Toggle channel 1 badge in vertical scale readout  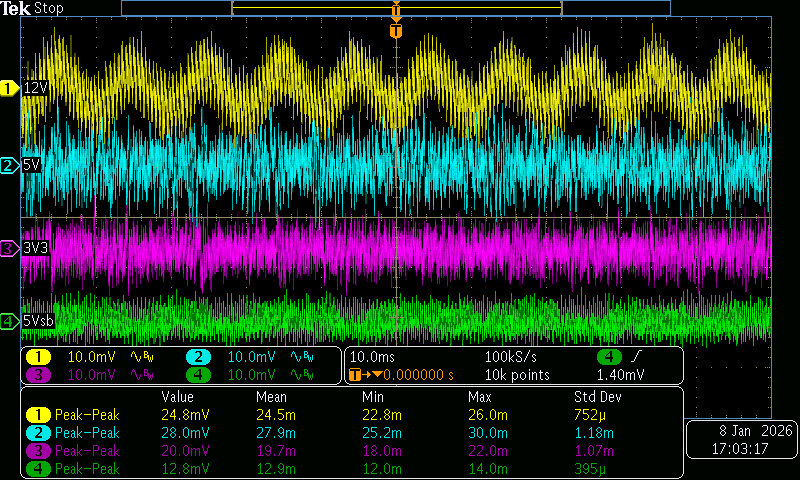pos(38,357)
